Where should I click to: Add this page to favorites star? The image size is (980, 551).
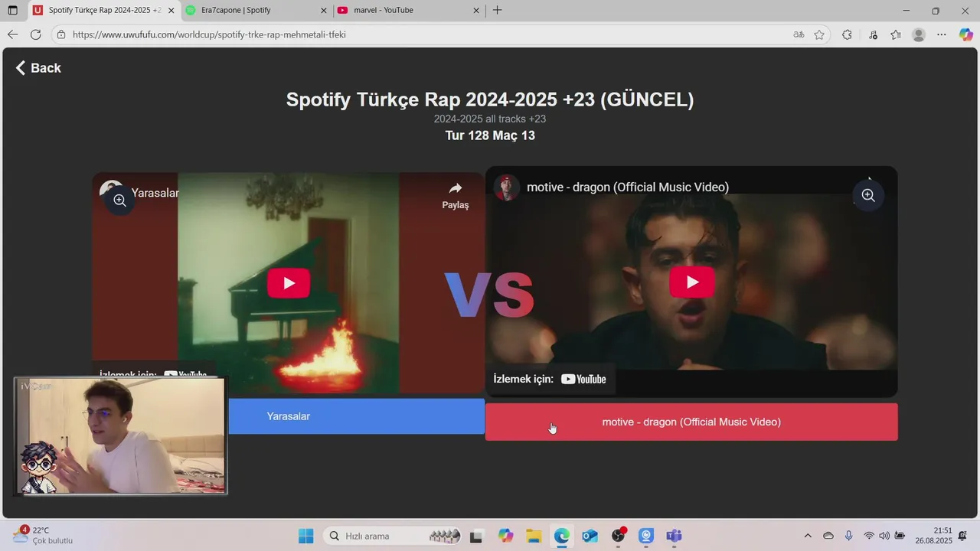click(x=819, y=34)
